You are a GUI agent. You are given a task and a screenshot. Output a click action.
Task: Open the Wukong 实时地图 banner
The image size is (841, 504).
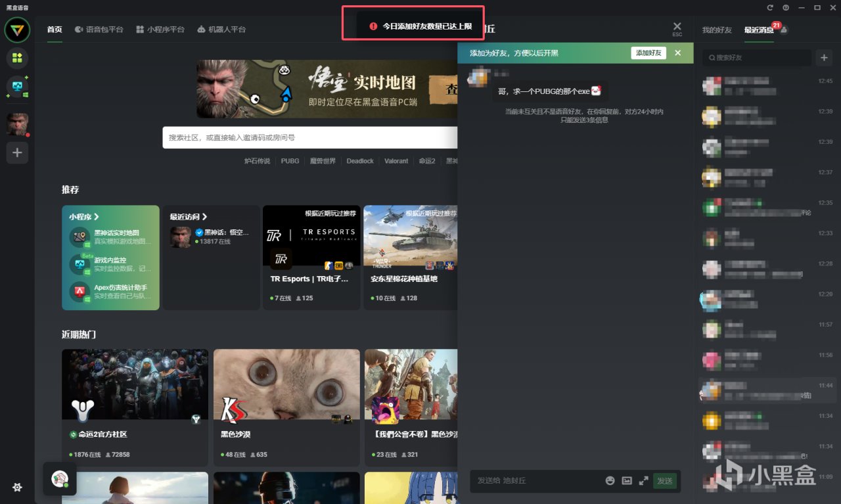[x=327, y=89]
